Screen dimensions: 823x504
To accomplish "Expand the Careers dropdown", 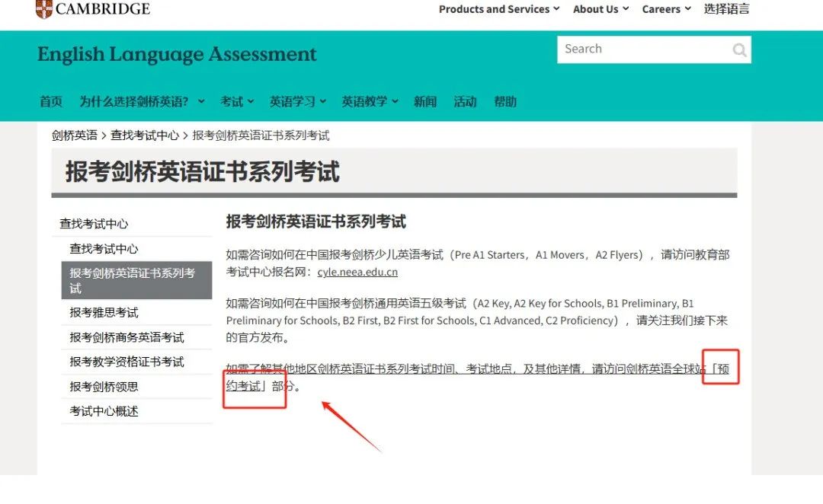I will tap(666, 9).
